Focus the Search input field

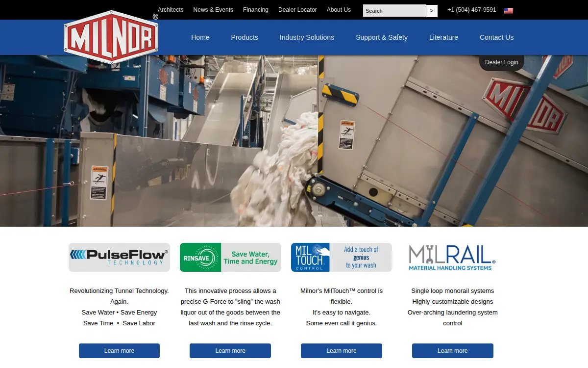[394, 11]
